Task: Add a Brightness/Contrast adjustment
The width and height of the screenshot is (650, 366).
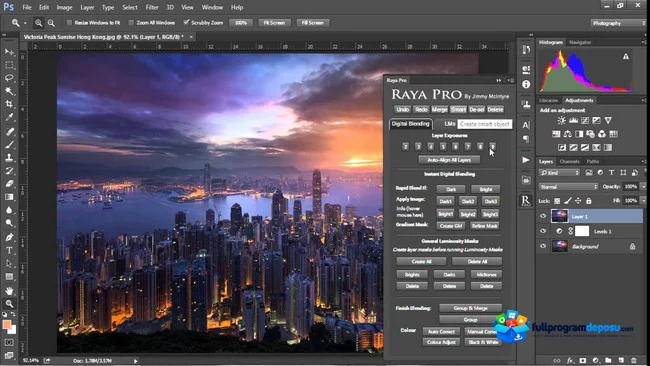Action: (562, 121)
